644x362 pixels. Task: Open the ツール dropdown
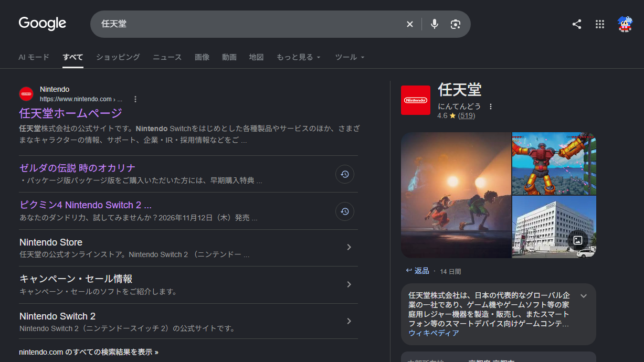(x=350, y=57)
